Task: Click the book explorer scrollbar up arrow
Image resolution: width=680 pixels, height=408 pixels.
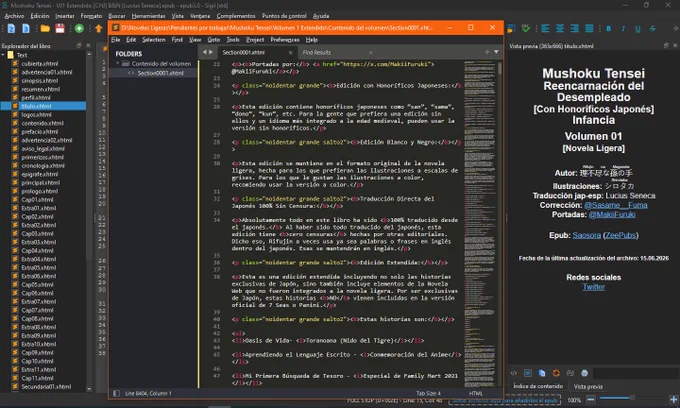Action: coord(89,54)
